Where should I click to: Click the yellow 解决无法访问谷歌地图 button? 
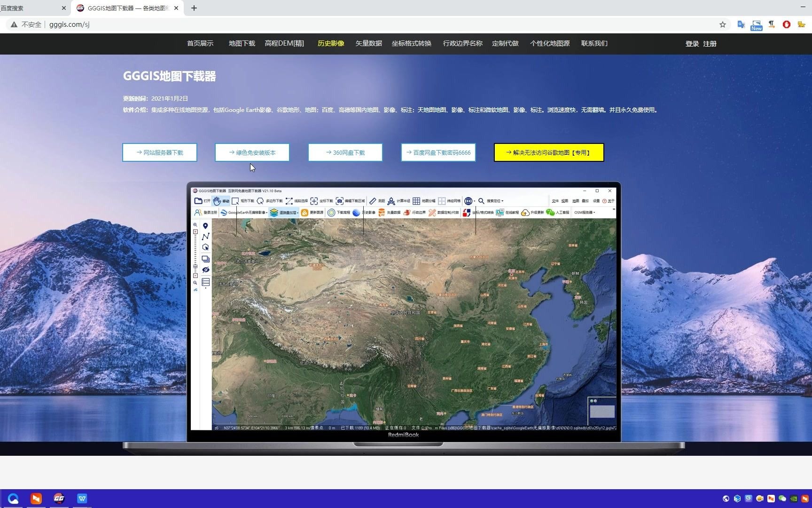coord(548,152)
